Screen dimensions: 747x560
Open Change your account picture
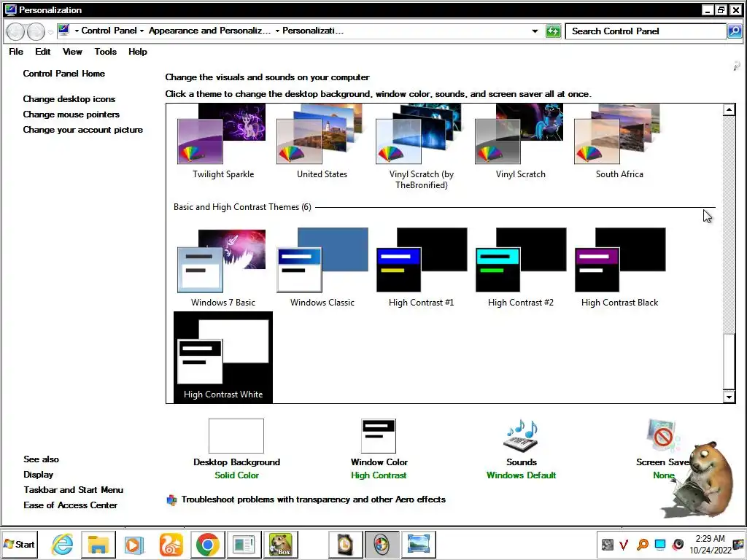tap(83, 130)
